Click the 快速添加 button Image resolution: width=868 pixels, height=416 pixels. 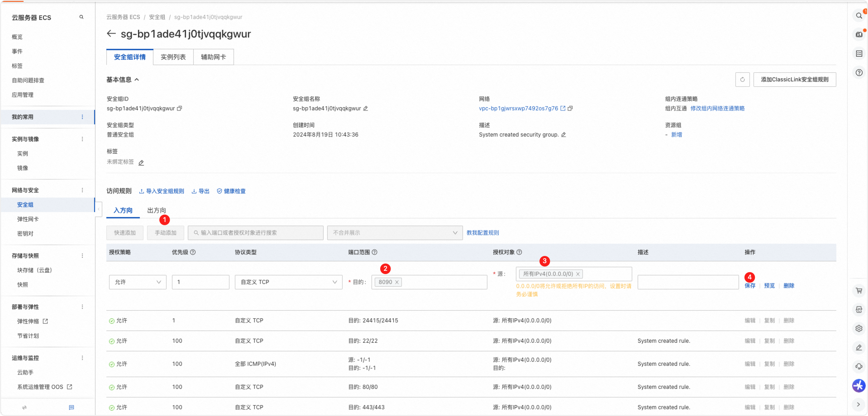[125, 233]
